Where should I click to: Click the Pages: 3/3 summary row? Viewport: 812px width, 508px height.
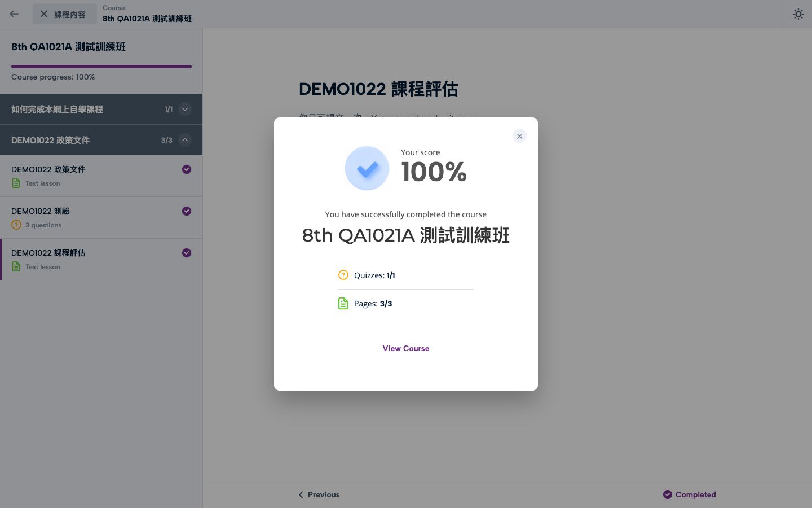coord(406,304)
